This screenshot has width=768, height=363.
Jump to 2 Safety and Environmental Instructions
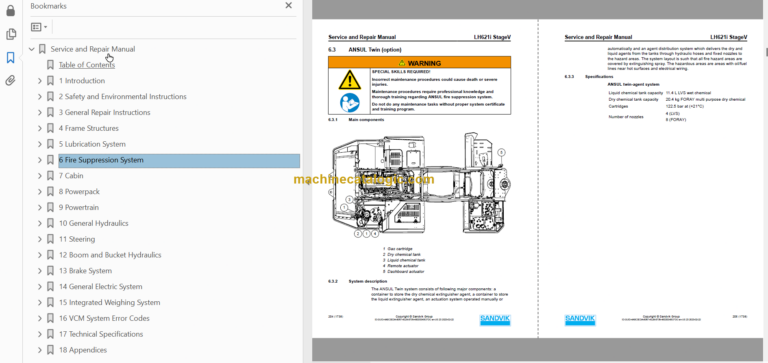tap(122, 97)
